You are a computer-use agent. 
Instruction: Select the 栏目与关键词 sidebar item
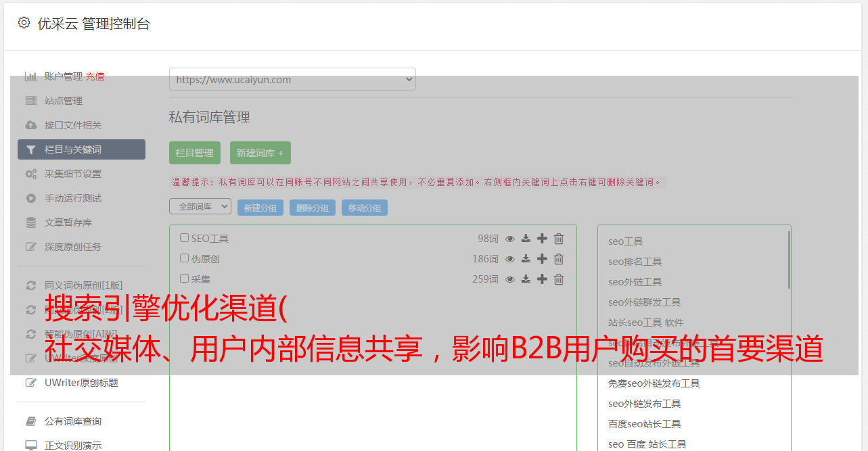point(81,149)
